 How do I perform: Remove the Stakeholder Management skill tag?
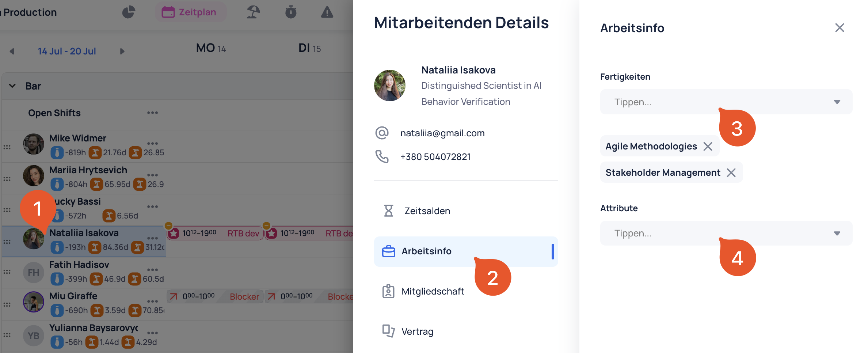coord(731,172)
